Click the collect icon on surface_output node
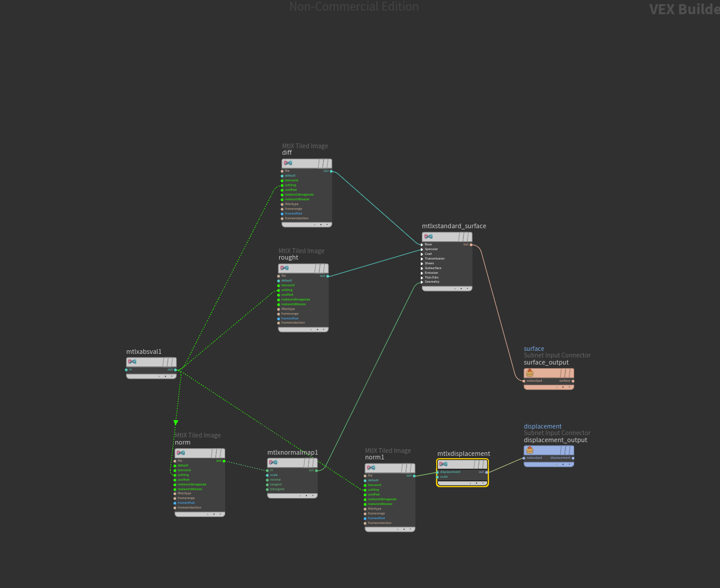The image size is (720, 588). 530,373
